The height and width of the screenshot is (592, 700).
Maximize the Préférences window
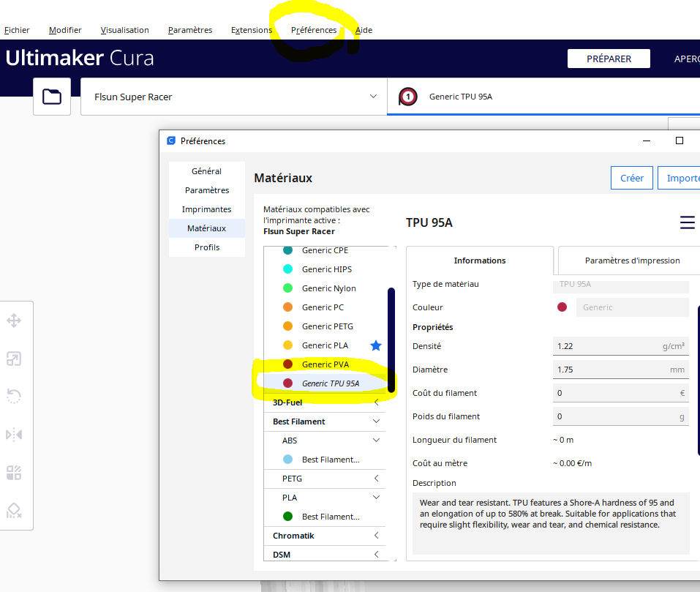pyautogui.click(x=680, y=141)
